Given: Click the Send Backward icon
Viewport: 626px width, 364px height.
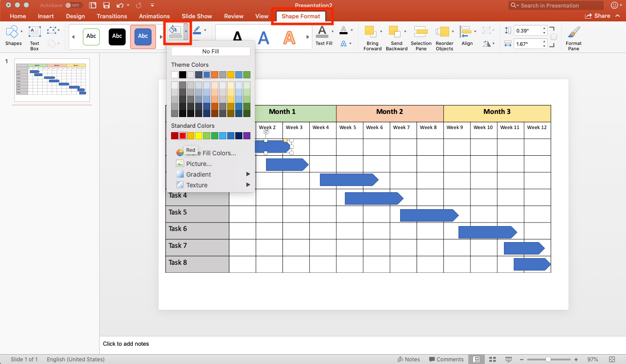Looking at the screenshot, I should [394, 32].
